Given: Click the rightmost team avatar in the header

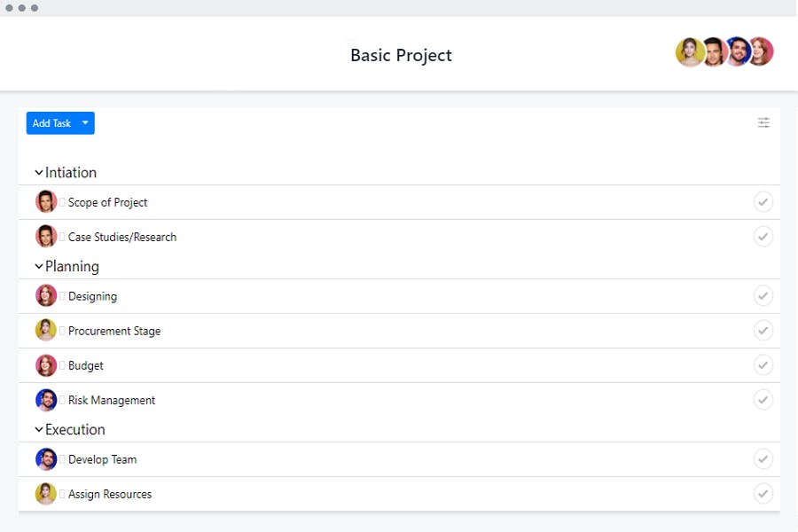Looking at the screenshot, I should pos(761,51).
